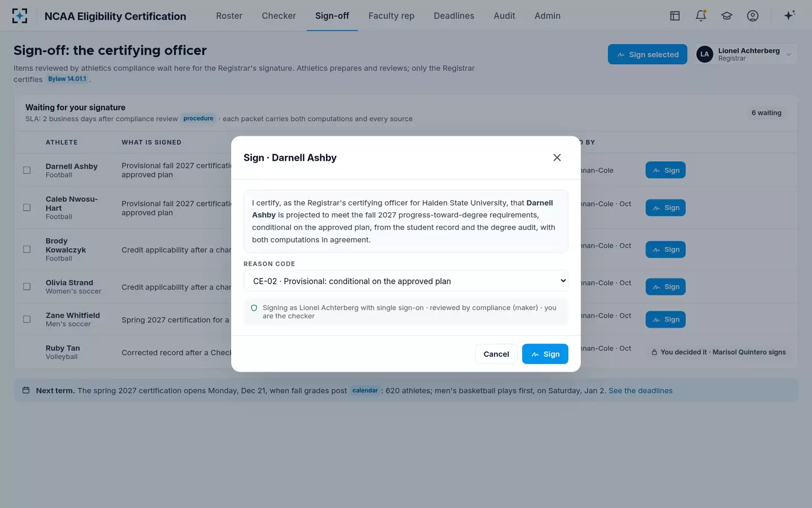Expand the Lionel Achterberg account chevron
Viewport: 812px width, 508px height.
coord(788,55)
